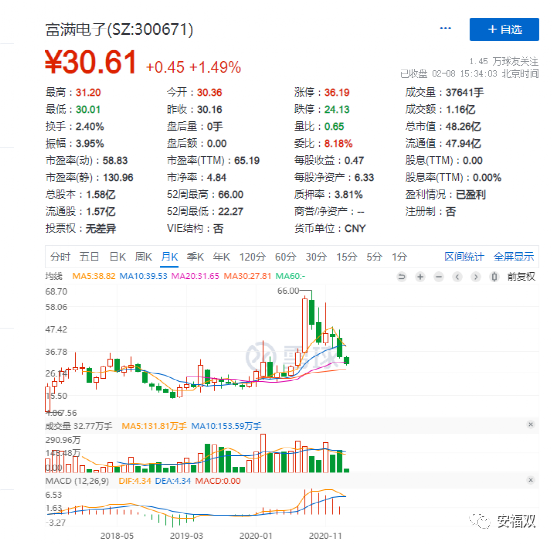Click the current price ¥30.61
The width and height of the screenshot is (553, 545).
click(91, 62)
